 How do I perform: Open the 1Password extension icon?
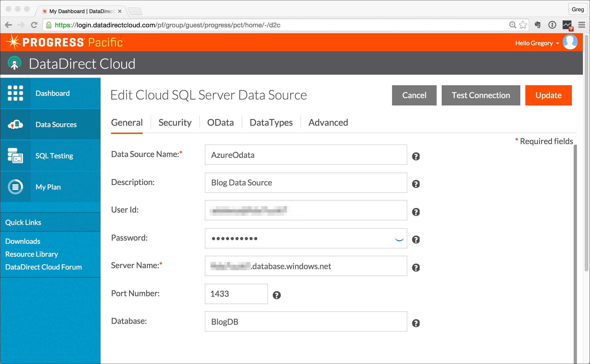(x=552, y=25)
